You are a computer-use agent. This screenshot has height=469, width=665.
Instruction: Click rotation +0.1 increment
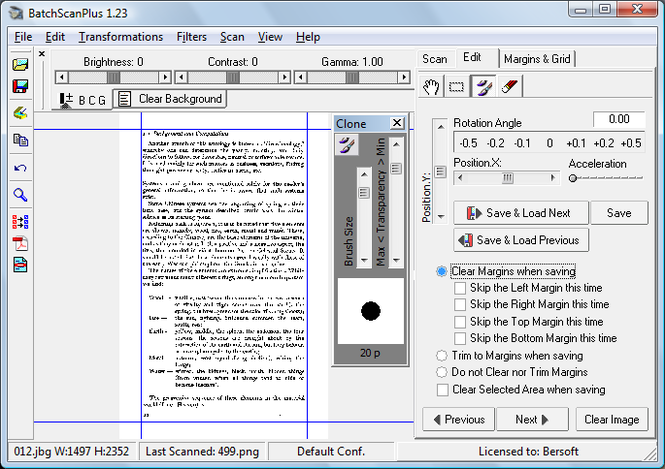pos(576,143)
